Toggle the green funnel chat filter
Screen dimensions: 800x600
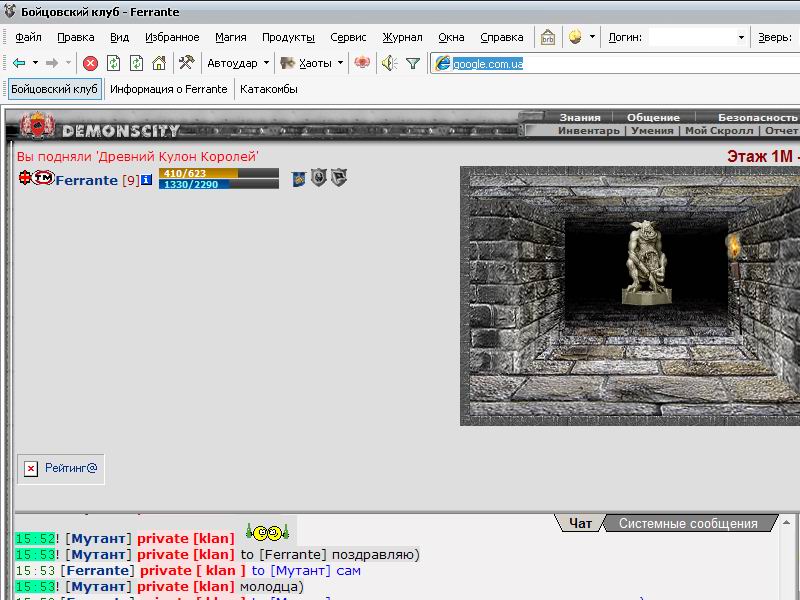[413, 63]
